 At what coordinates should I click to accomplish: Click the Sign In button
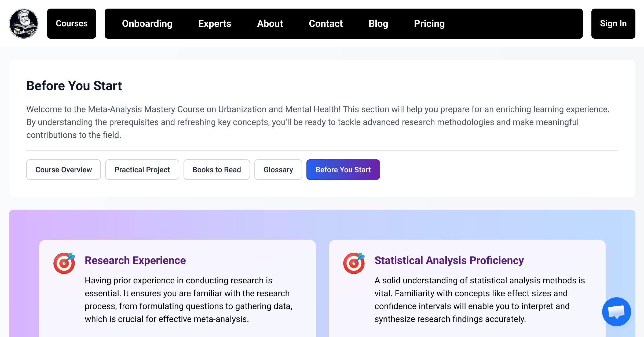coord(613,24)
